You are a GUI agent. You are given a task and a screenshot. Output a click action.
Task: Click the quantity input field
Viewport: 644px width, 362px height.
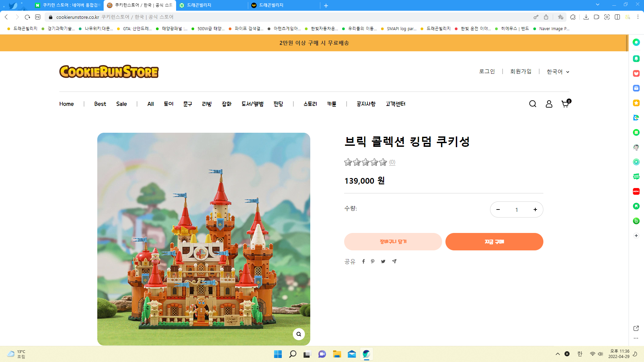(x=517, y=210)
